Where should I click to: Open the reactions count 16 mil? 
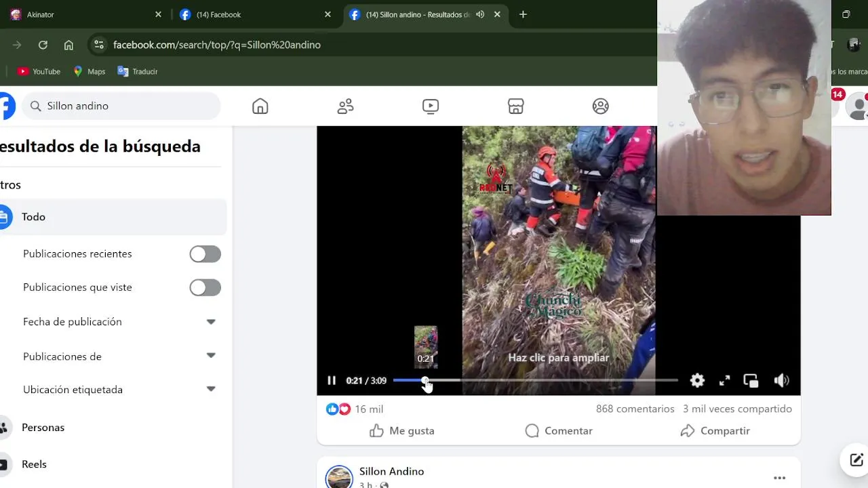[x=370, y=409]
